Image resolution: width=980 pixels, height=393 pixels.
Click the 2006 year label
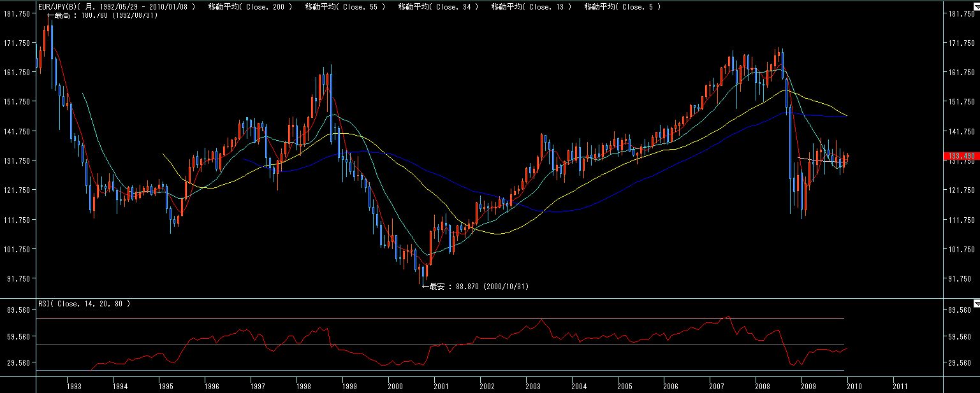(671, 386)
